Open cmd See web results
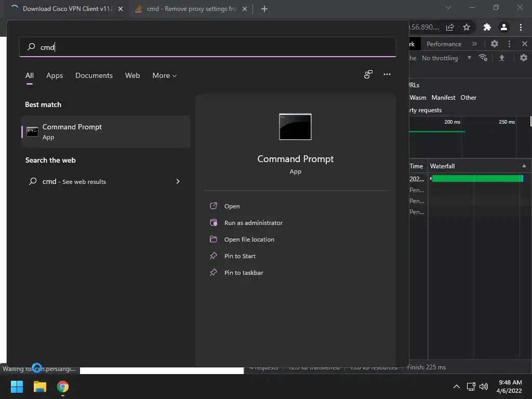This screenshot has width=532, height=399. 105,181
